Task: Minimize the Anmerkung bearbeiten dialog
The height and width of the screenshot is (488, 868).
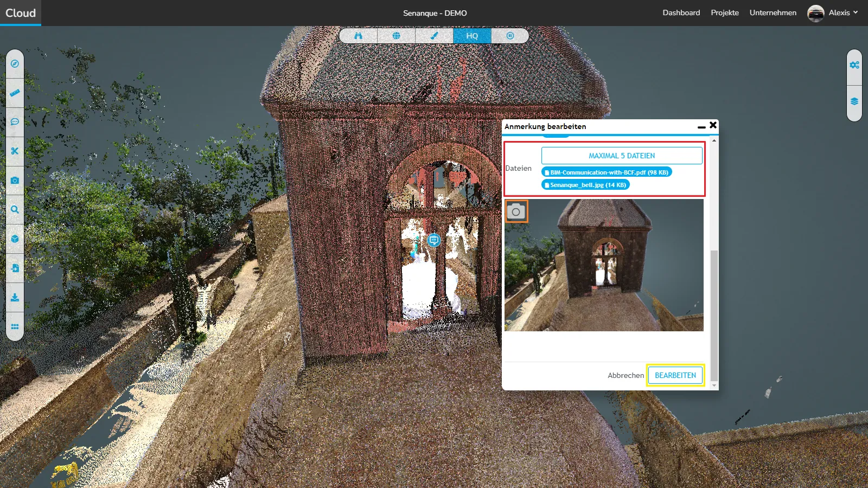Action: [701, 126]
